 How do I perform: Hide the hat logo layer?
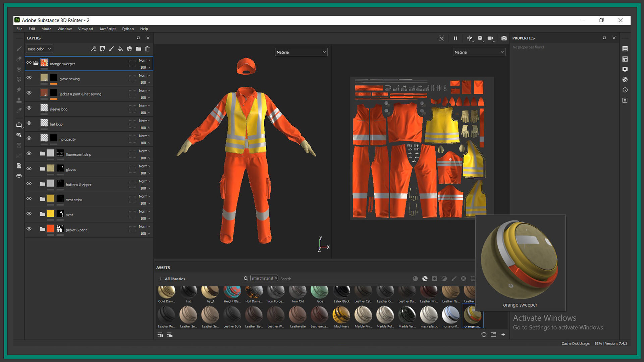coord(29,123)
